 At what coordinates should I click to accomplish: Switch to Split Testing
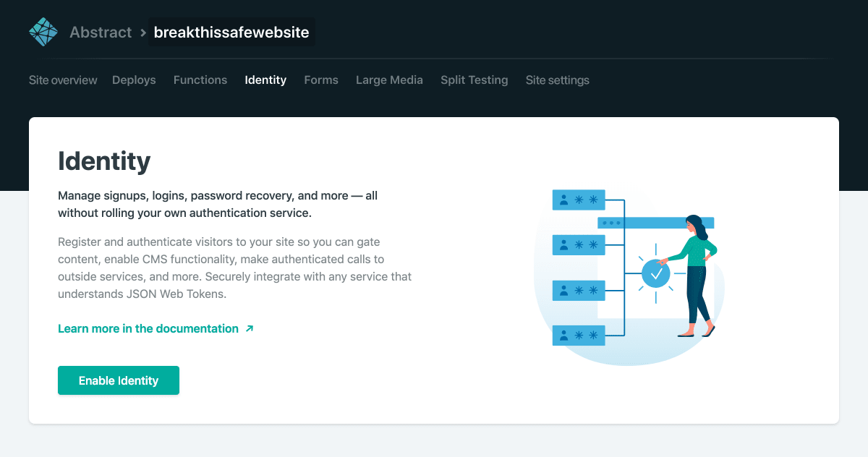click(474, 80)
